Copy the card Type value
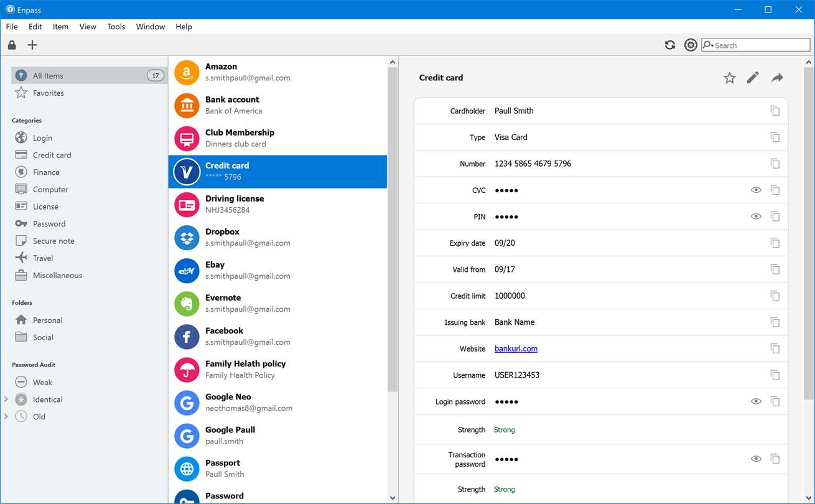815x504 pixels. pos(775,137)
